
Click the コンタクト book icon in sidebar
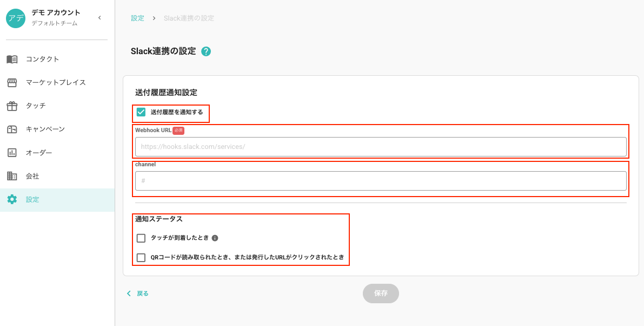pyautogui.click(x=12, y=59)
